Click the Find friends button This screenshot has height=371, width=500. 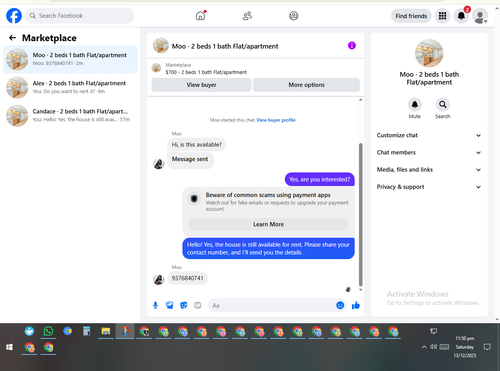411,16
